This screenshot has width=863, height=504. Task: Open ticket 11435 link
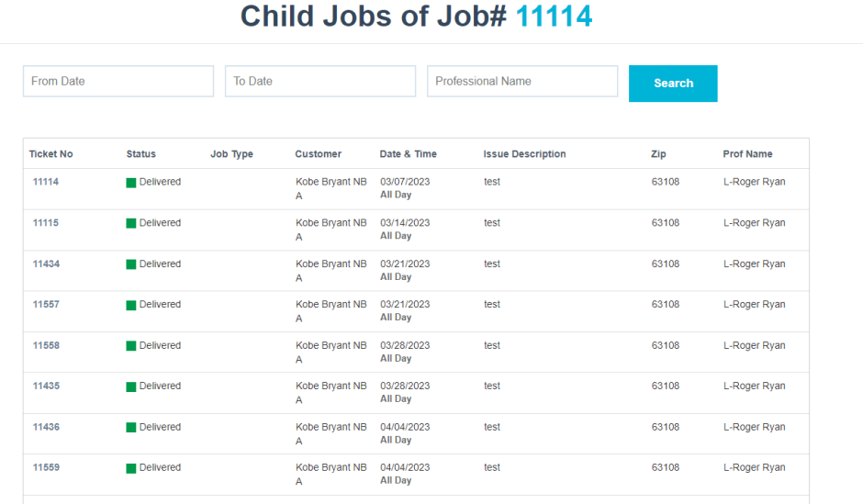click(x=46, y=386)
